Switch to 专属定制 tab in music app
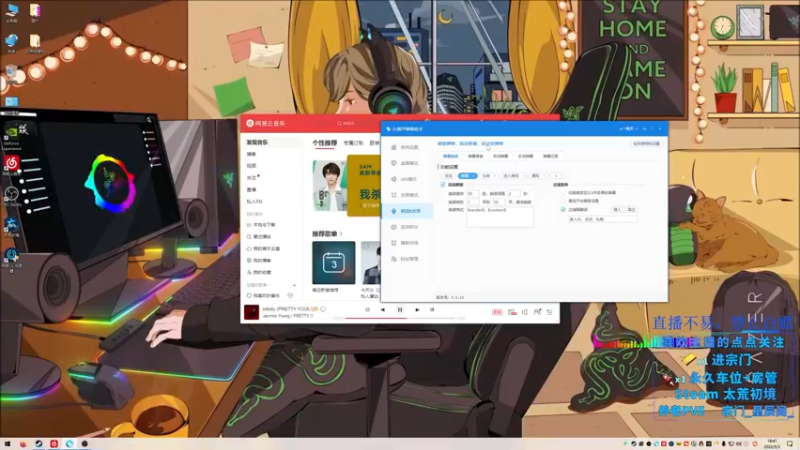 click(354, 143)
